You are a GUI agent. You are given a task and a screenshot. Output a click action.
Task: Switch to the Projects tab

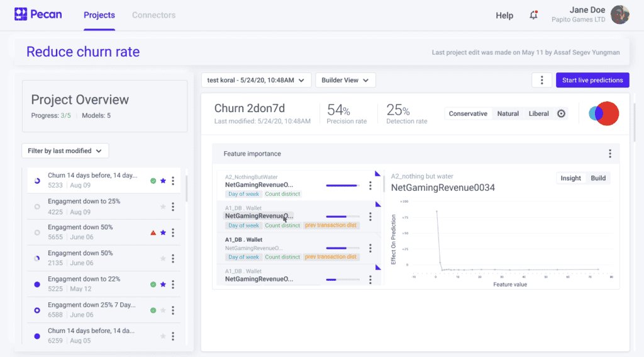click(99, 15)
